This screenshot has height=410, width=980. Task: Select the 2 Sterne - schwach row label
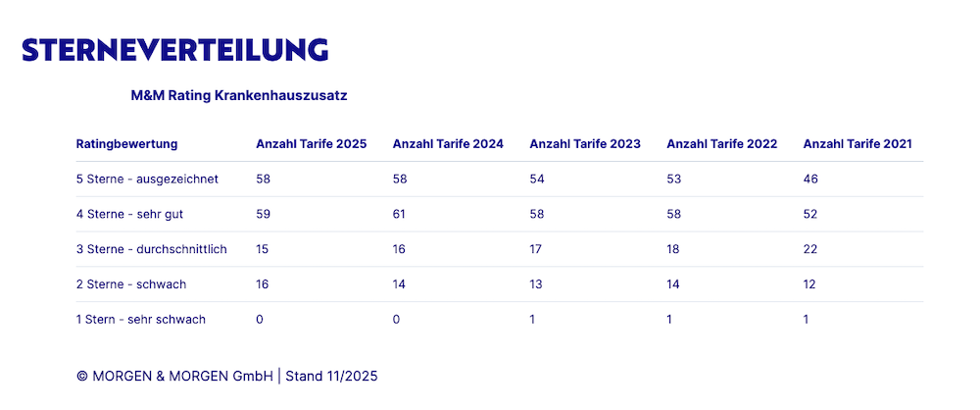[131, 284]
